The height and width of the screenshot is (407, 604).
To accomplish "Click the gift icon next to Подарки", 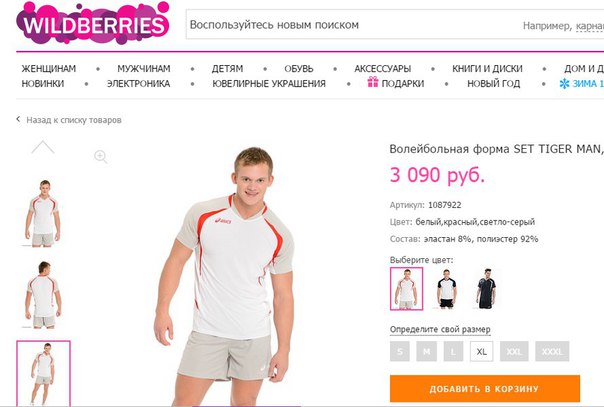I will click(372, 82).
